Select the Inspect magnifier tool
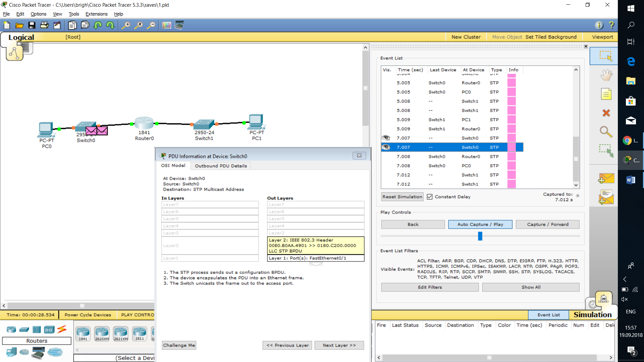644x362 pixels. [606, 132]
